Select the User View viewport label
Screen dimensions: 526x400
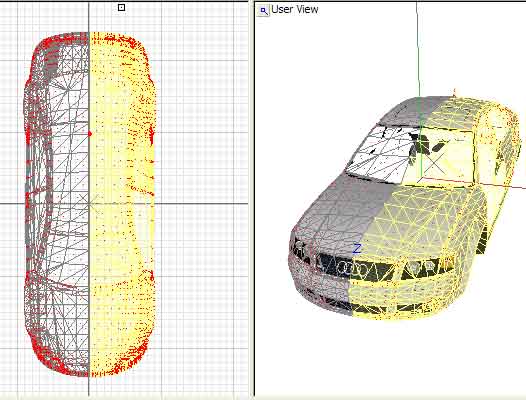[295, 9]
